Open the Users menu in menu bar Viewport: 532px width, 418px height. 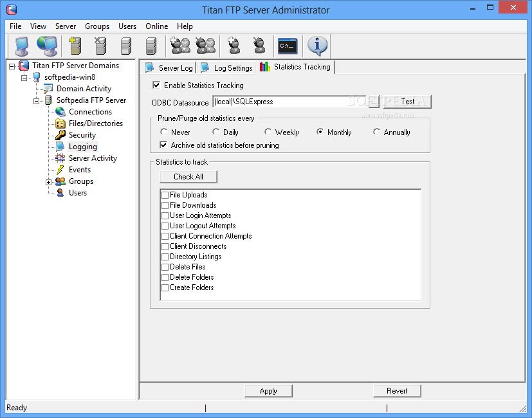pos(127,26)
